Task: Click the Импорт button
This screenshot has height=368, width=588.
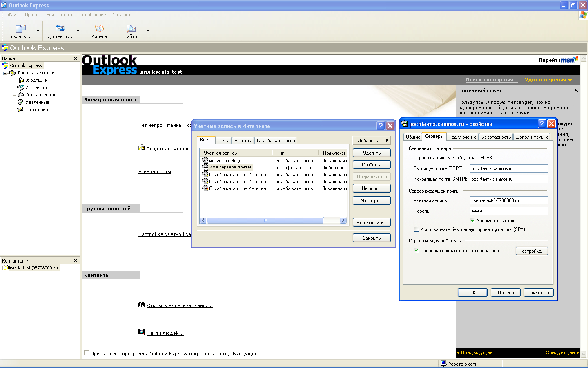Action: (x=372, y=188)
